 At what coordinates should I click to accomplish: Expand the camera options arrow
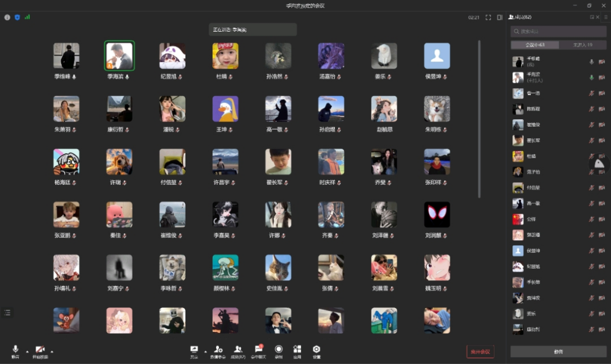coord(52,351)
